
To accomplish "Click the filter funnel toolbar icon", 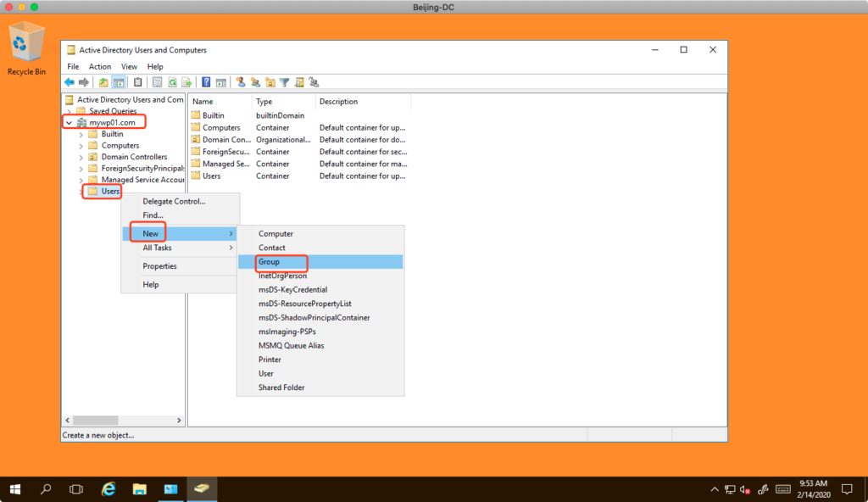I will point(285,82).
